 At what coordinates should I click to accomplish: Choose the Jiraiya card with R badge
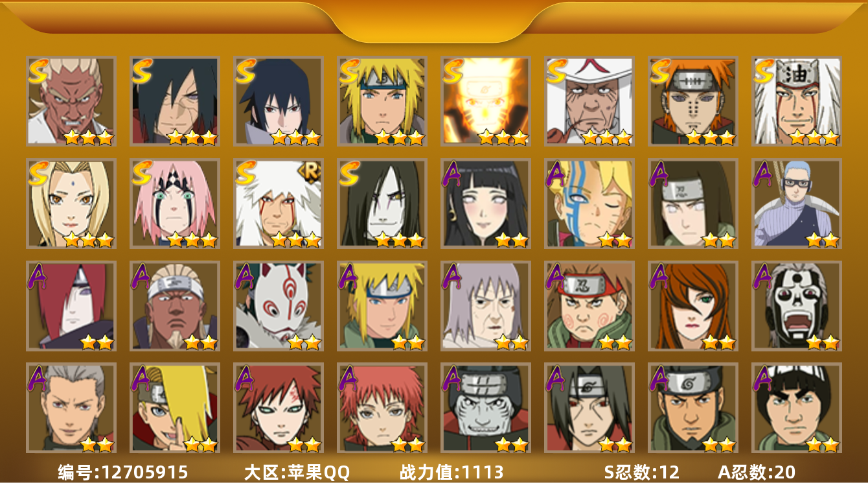coord(278,204)
